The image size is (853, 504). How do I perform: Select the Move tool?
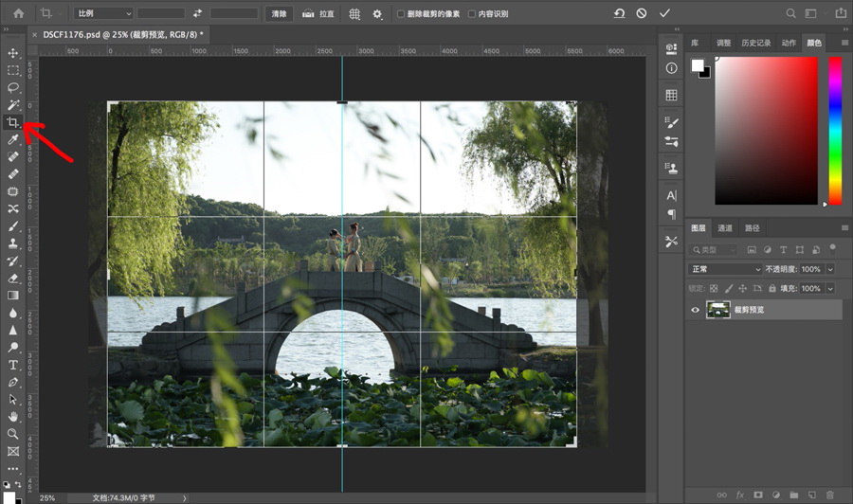coord(13,53)
